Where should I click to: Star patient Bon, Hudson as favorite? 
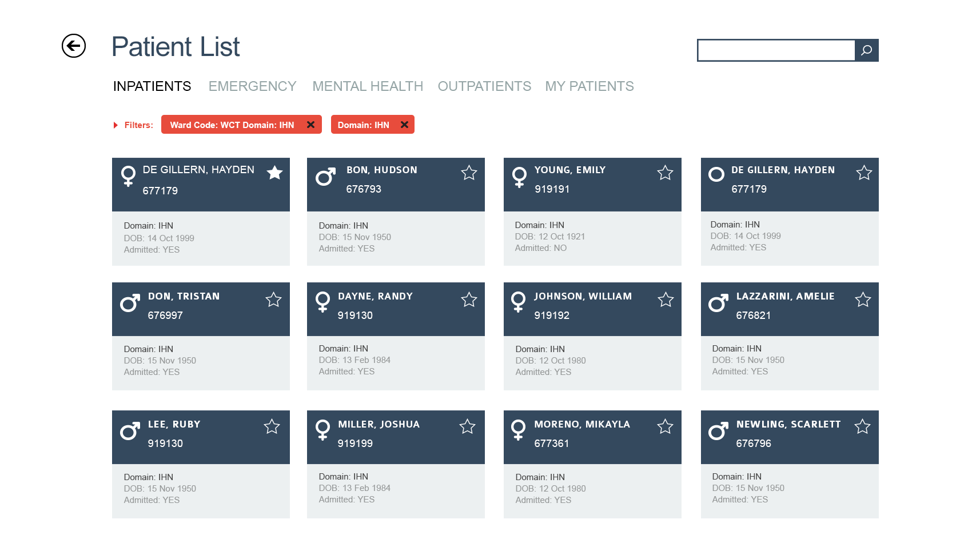tap(469, 173)
